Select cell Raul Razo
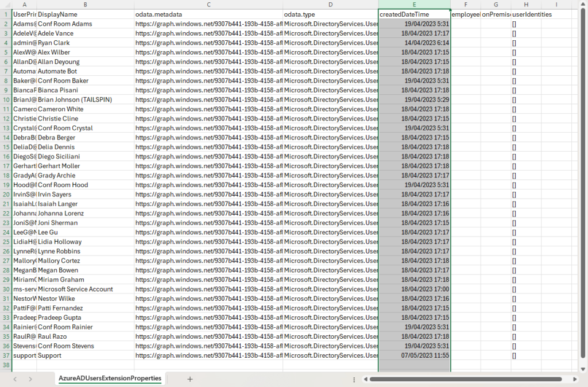This screenshot has height=387, width=588. (x=86, y=336)
